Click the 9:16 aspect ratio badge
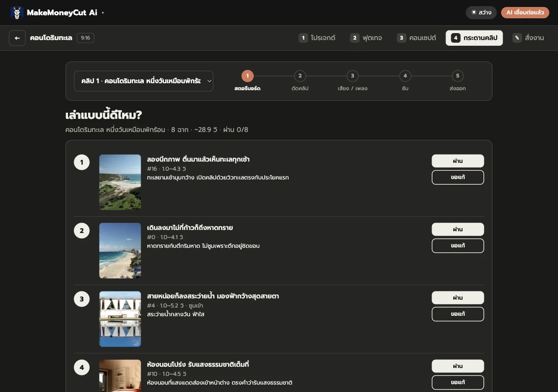Image resolution: width=558 pixels, height=392 pixels. pyautogui.click(x=85, y=38)
